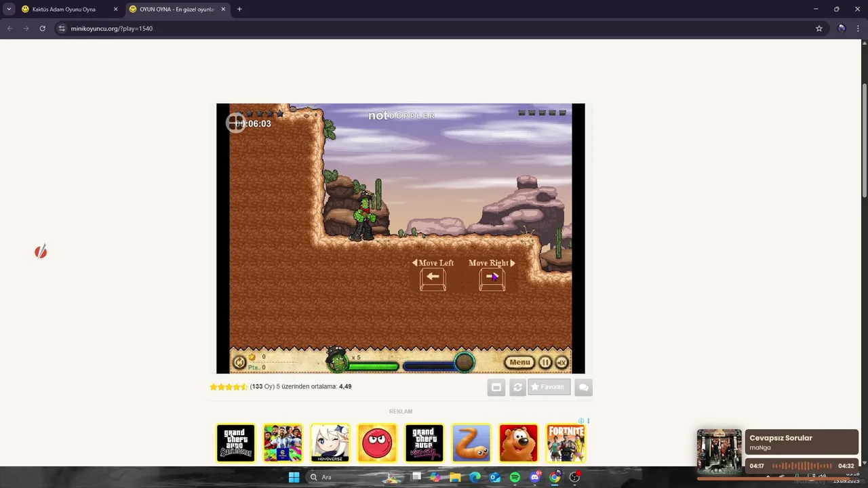
Task: Click the Cevapsız Sorular album art thumbnail
Action: point(719,451)
